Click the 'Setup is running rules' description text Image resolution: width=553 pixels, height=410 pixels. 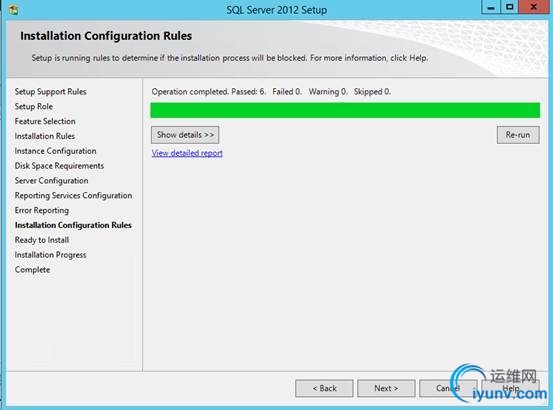click(x=230, y=58)
